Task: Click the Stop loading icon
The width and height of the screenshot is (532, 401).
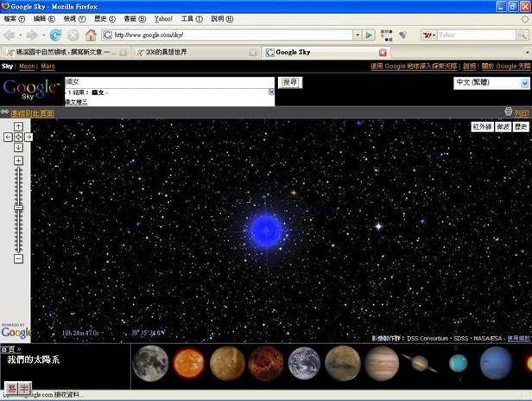Action: [73, 35]
